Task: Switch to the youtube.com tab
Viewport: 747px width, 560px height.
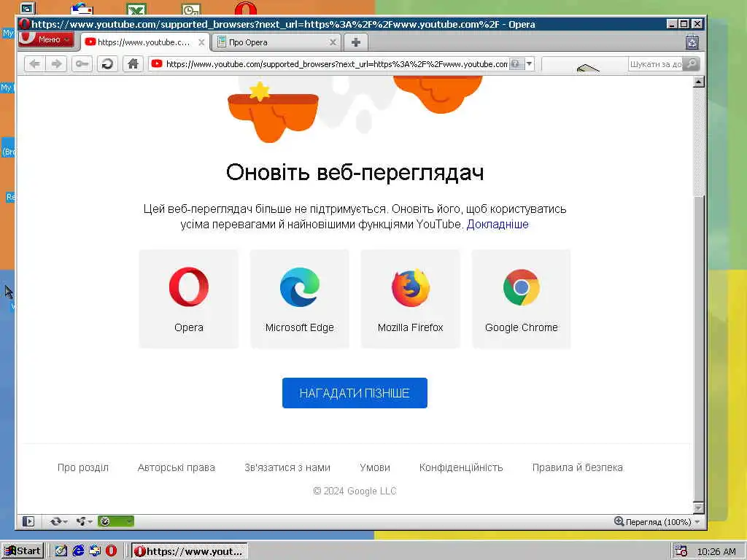Action: [x=144, y=42]
